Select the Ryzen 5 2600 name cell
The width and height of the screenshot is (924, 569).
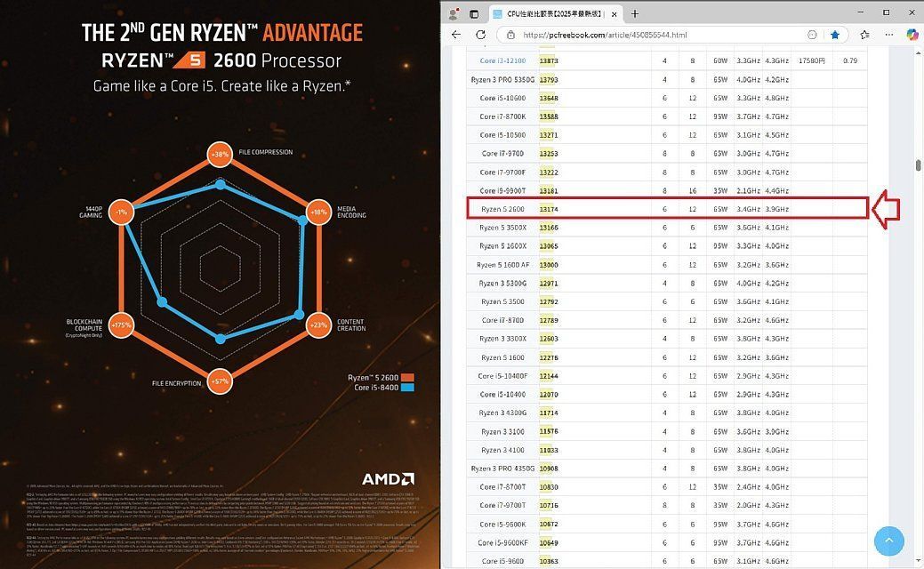pyautogui.click(x=502, y=209)
